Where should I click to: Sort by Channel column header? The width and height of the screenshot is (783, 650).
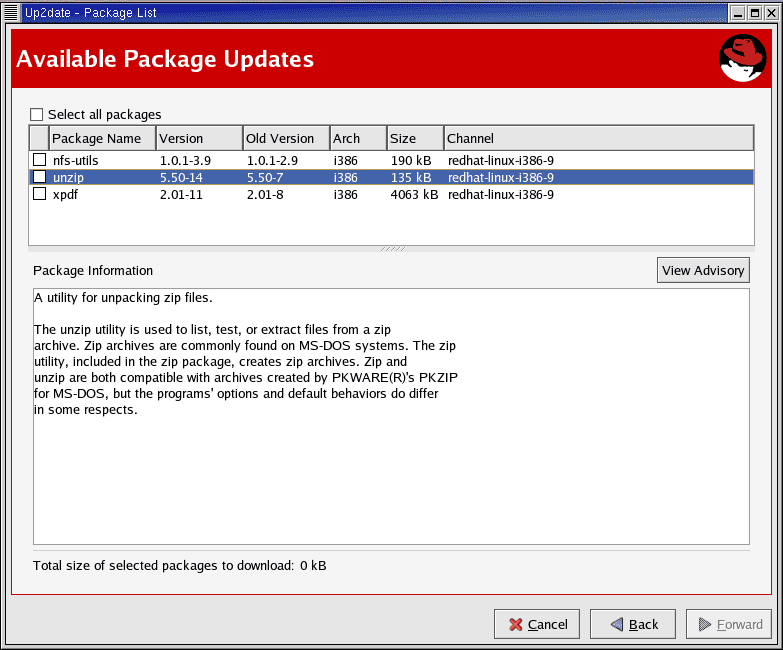(599, 138)
